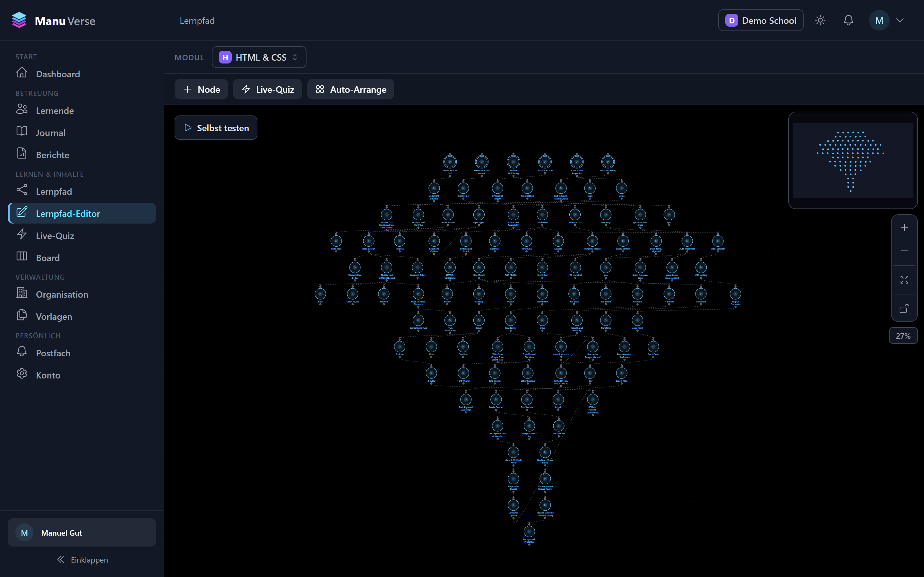This screenshot has width=924, height=577.
Task: Add a new Node
Action: click(x=201, y=89)
